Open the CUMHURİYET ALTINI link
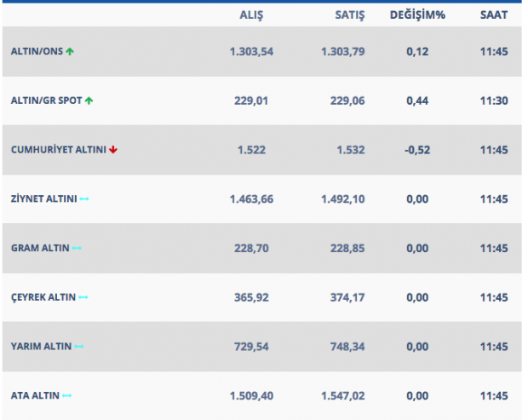The image size is (528, 420). pos(58,150)
